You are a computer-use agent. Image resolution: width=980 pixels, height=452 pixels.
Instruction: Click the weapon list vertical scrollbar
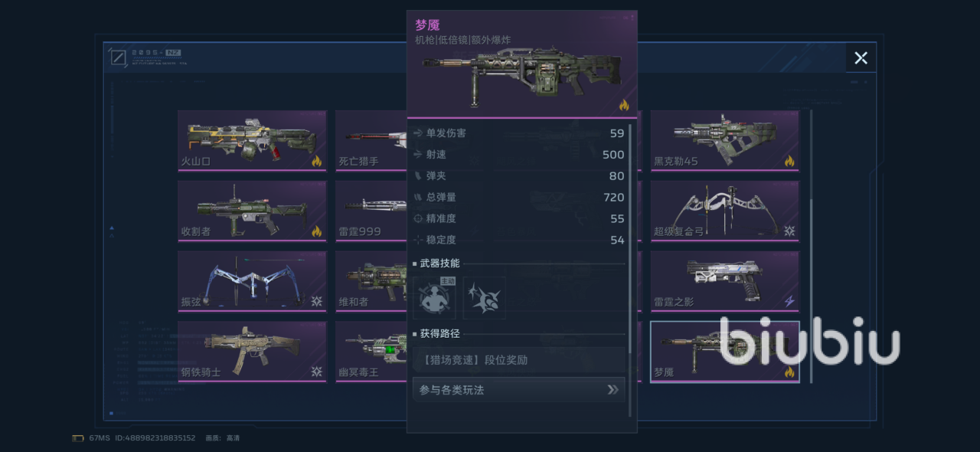point(812,245)
